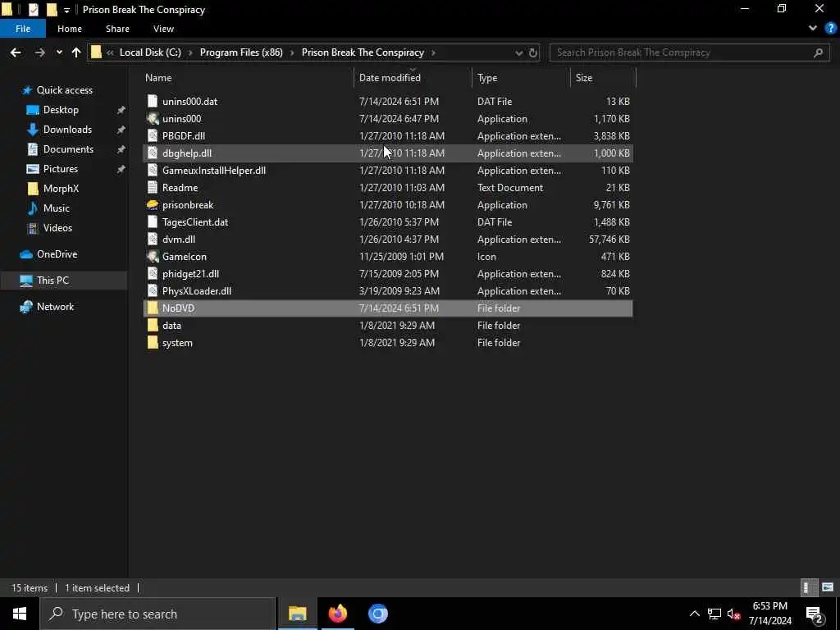Click the muted volume tray icon
This screenshot has height=630, width=840.
pos(733,614)
